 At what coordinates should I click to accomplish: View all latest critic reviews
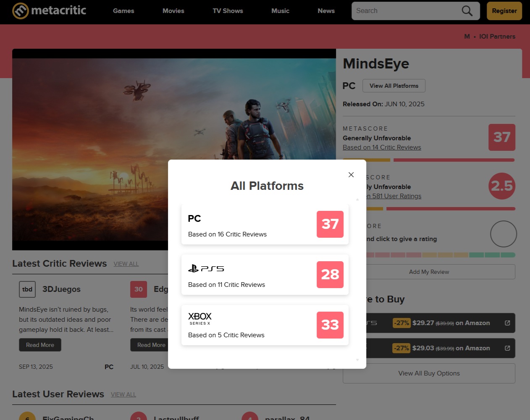coord(126,264)
